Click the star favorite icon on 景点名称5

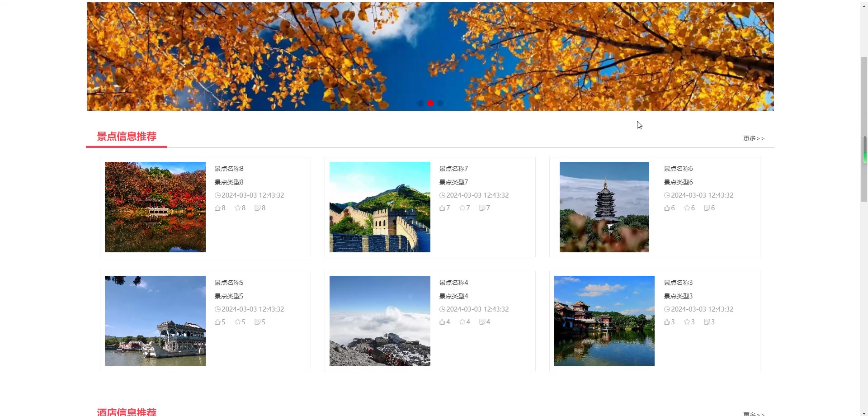coord(237,322)
